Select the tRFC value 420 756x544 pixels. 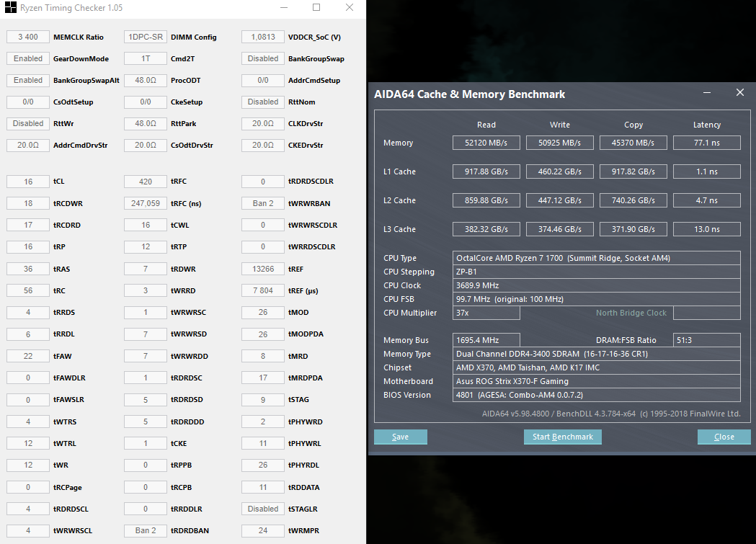point(146,182)
